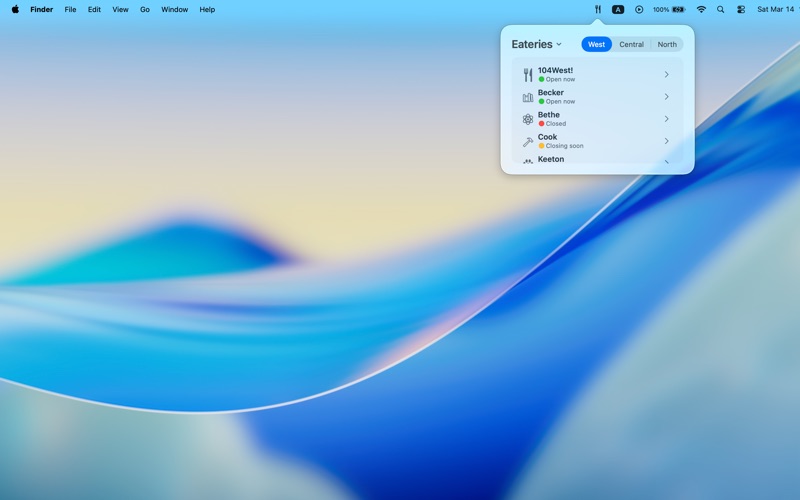Click the hammer icon beside Cook
The image size is (800, 500).
(x=528, y=141)
